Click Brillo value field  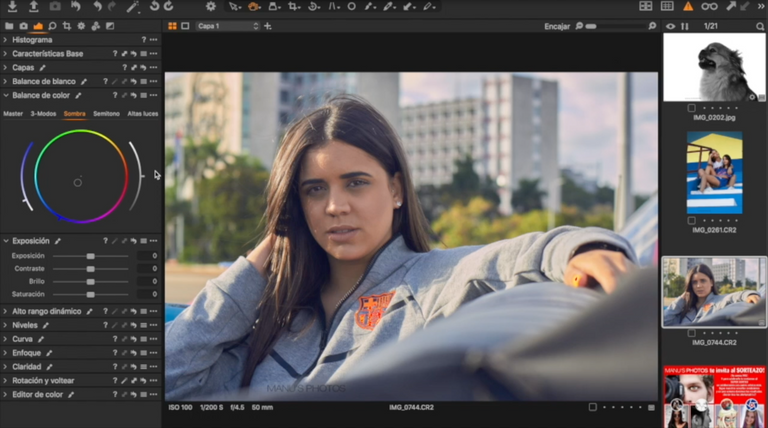pos(147,282)
